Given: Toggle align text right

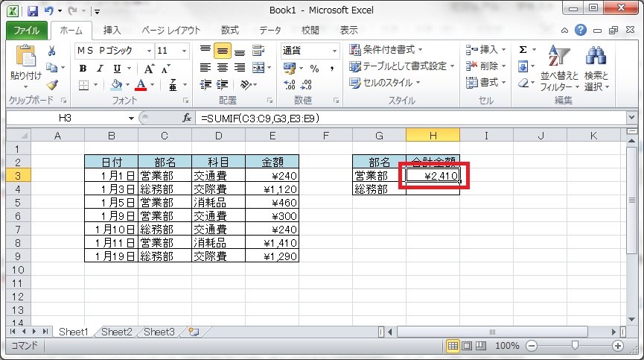Looking at the screenshot, I should [x=240, y=67].
